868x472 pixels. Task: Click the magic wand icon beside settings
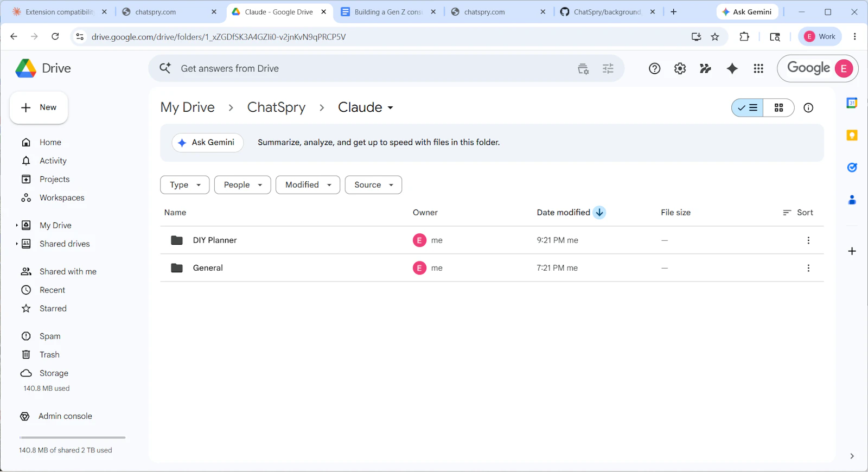(x=705, y=68)
